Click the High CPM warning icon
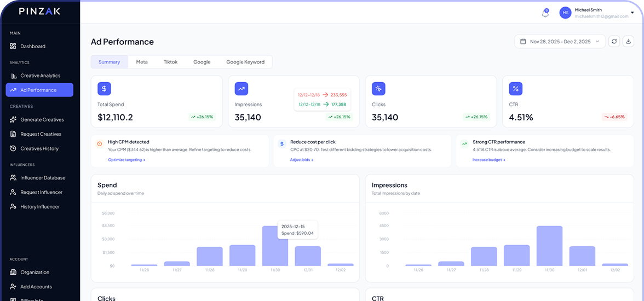This screenshot has width=644, height=301. click(x=99, y=144)
